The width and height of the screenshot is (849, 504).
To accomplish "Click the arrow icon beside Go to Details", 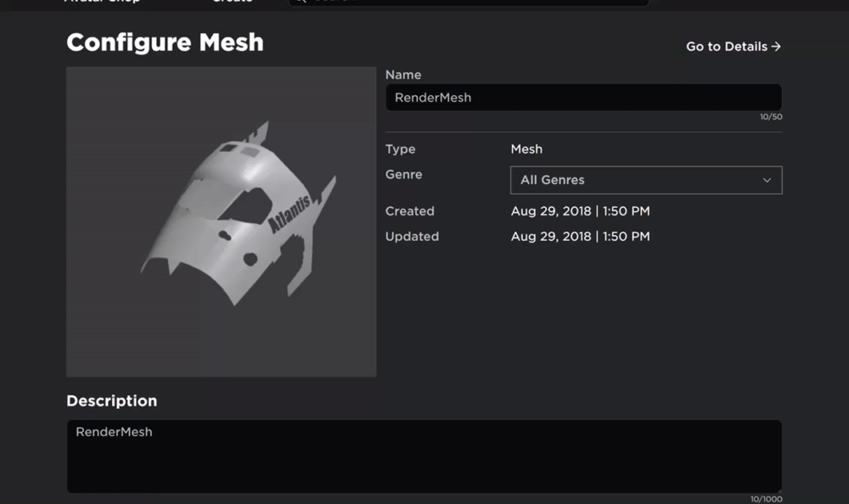I will point(776,47).
